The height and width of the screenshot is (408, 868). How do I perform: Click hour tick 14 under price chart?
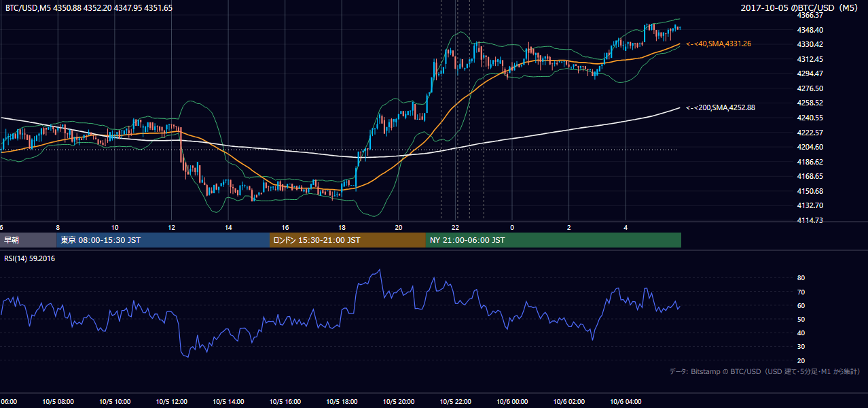coord(228,227)
